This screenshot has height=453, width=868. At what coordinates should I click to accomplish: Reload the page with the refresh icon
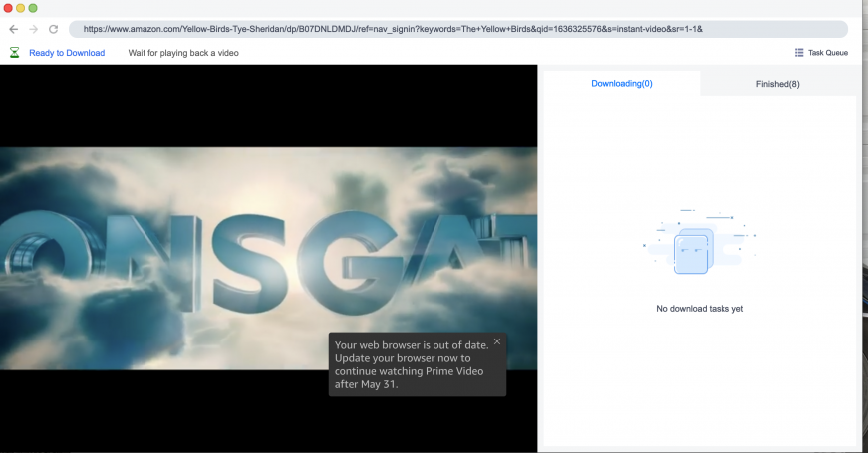coord(53,29)
